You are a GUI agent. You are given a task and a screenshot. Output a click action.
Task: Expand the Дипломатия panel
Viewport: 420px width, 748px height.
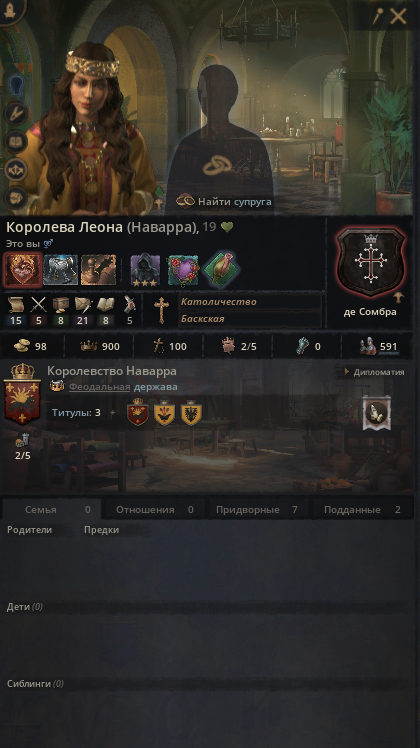[x=375, y=372]
